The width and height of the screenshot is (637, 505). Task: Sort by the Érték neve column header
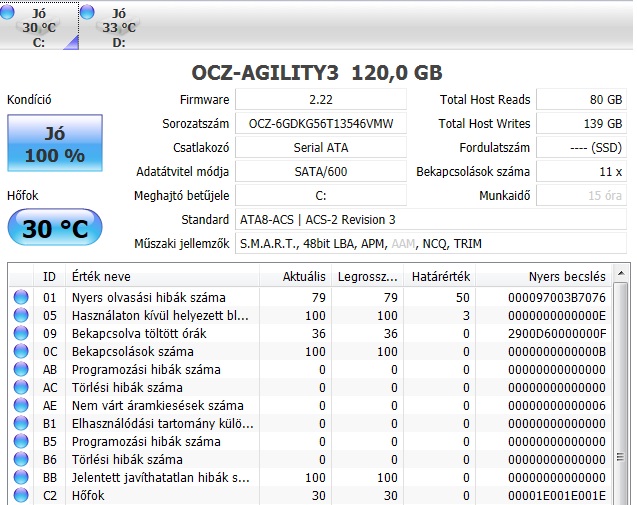162,277
